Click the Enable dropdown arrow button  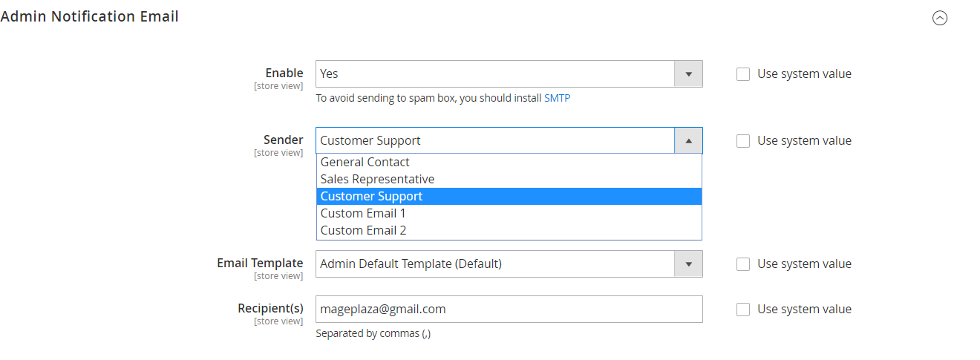pyautogui.click(x=688, y=74)
